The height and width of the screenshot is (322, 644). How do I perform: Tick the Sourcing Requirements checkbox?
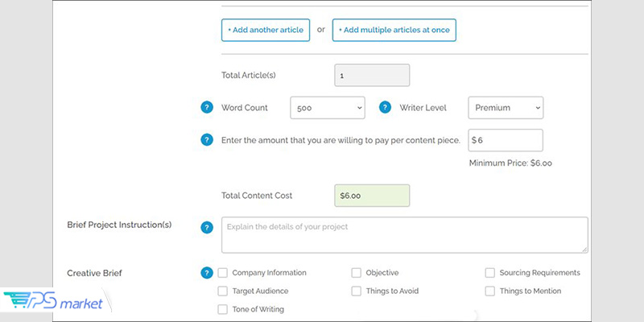[x=490, y=273]
